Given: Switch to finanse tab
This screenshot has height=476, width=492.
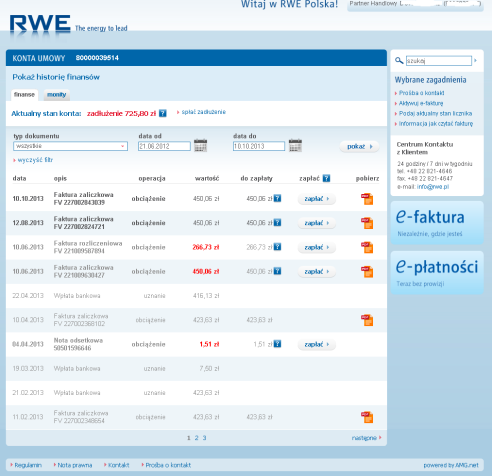Looking at the screenshot, I should click(x=24, y=95).
